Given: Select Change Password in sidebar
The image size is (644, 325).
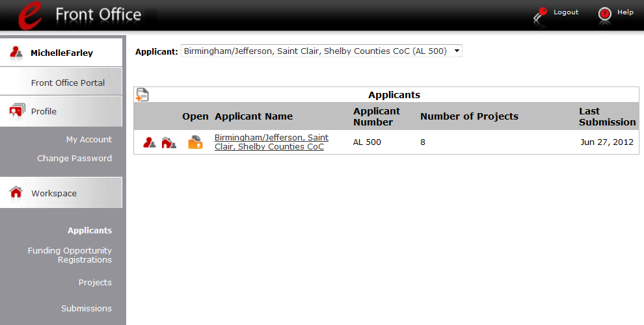Looking at the screenshot, I should coord(74,159).
